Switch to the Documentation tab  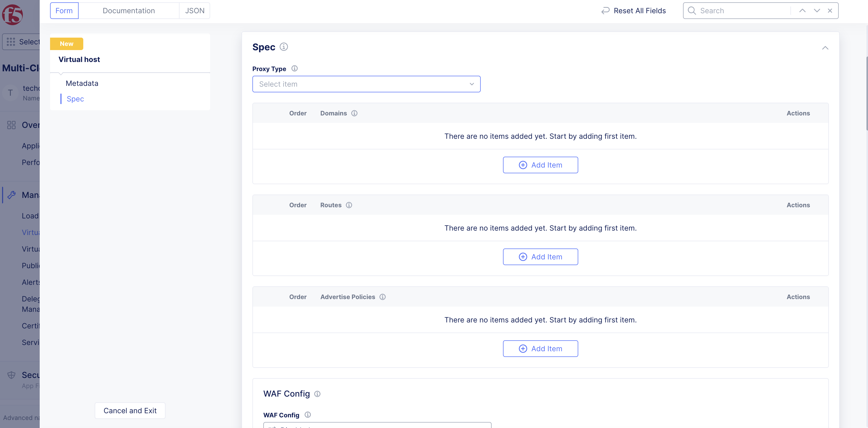pos(129,11)
